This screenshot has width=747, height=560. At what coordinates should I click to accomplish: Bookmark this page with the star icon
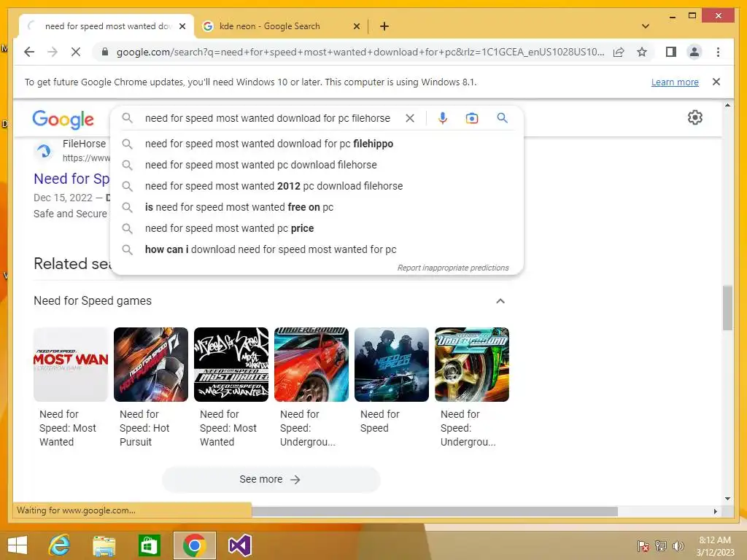point(642,52)
